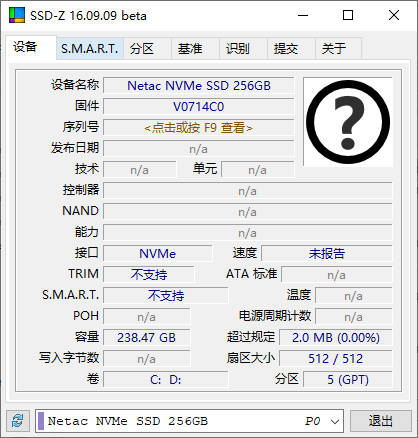Open the Netac NVMe SSD drive combo box
Image resolution: width=418 pixels, height=438 pixels.
pyautogui.click(x=189, y=421)
